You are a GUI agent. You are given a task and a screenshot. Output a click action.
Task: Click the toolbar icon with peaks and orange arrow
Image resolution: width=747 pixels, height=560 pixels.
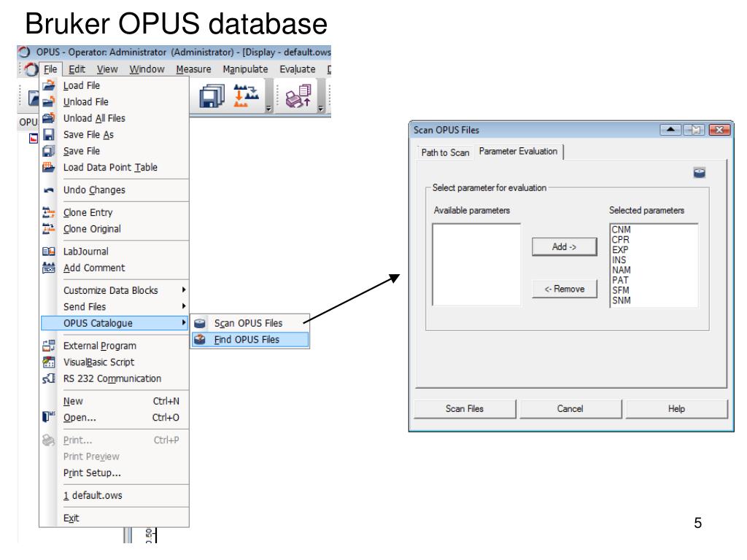246,96
